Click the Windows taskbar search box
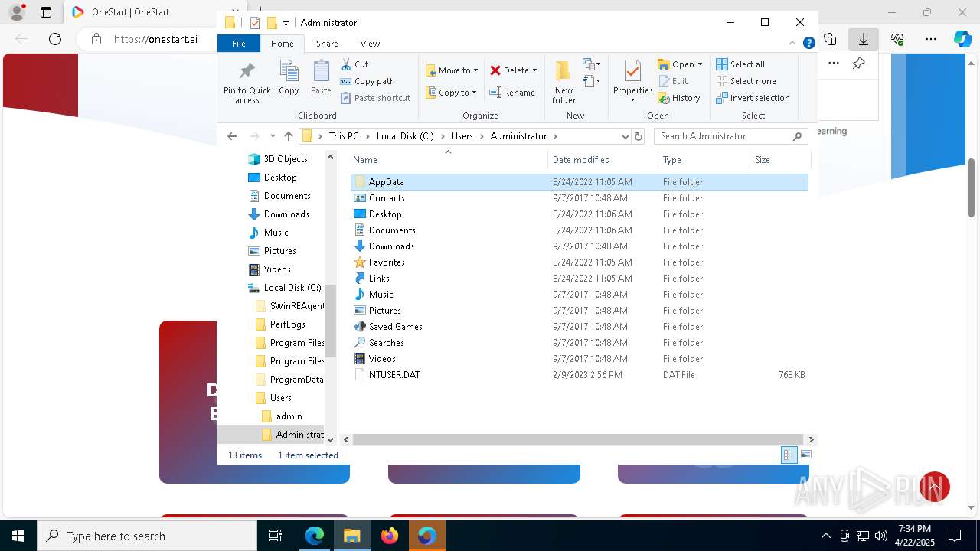 pyautogui.click(x=147, y=536)
